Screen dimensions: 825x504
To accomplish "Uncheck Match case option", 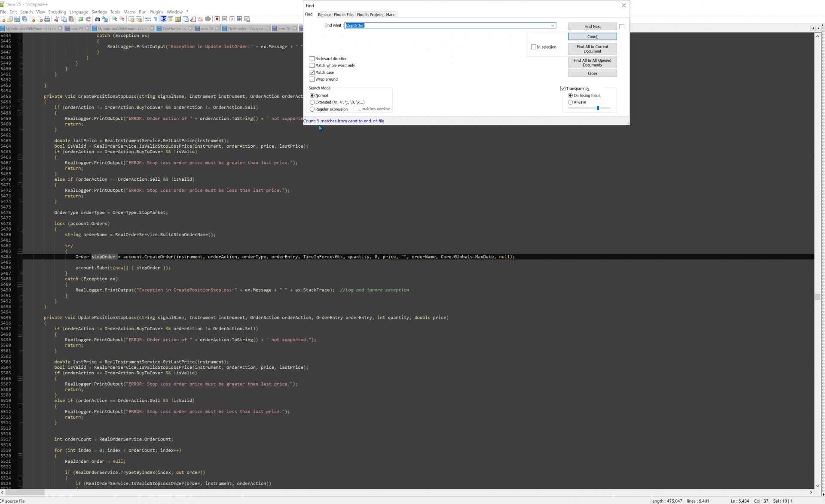I will coord(312,72).
